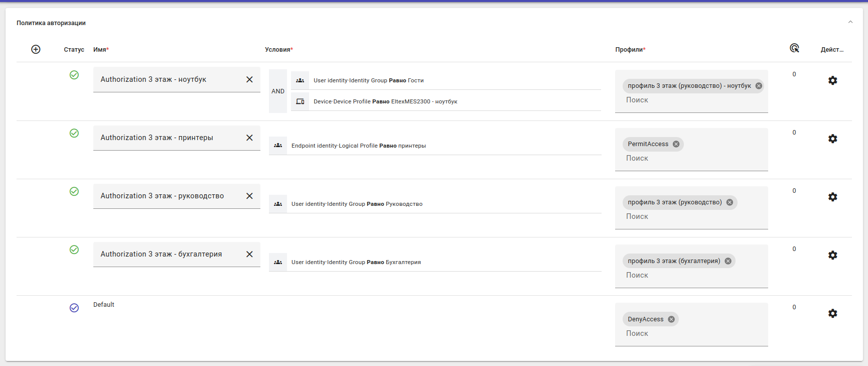Open profile search for принтеры policy
Viewport: 868px width, 366px height.
(x=637, y=158)
